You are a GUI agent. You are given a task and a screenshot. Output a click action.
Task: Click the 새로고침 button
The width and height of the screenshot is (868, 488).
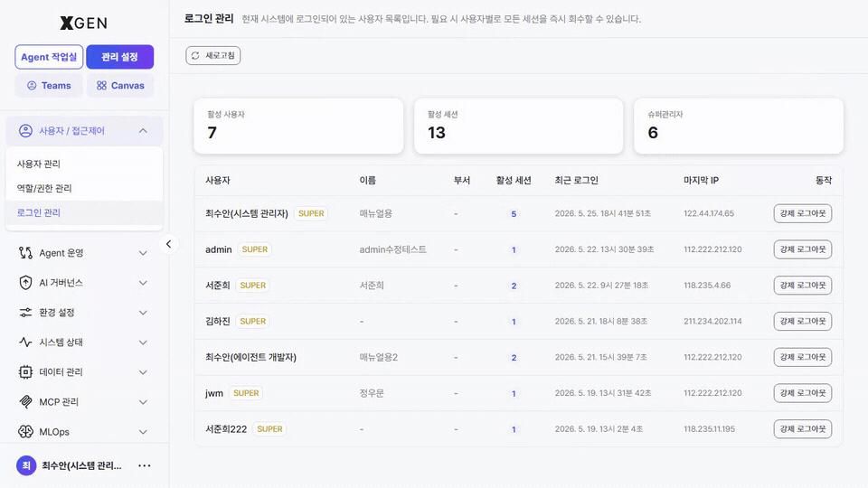(x=213, y=55)
